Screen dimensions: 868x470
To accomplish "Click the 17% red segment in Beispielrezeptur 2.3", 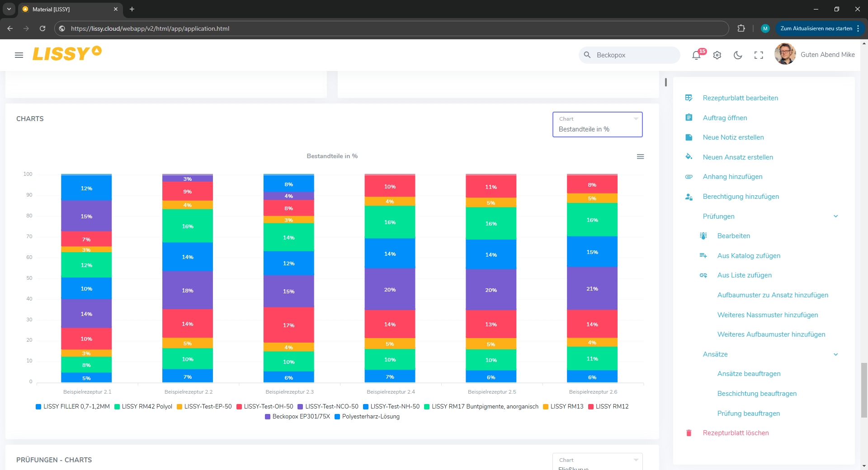I will pos(289,325).
